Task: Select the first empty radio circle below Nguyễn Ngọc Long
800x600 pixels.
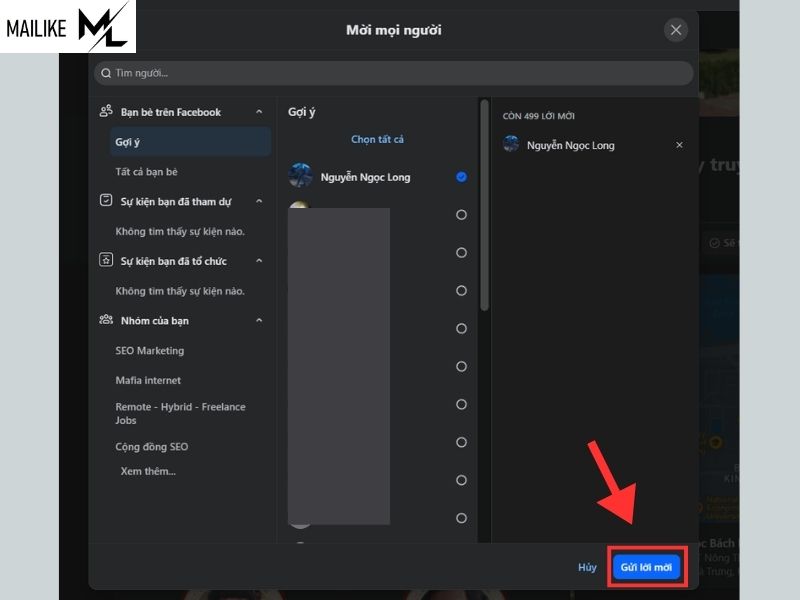Action: pos(461,215)
